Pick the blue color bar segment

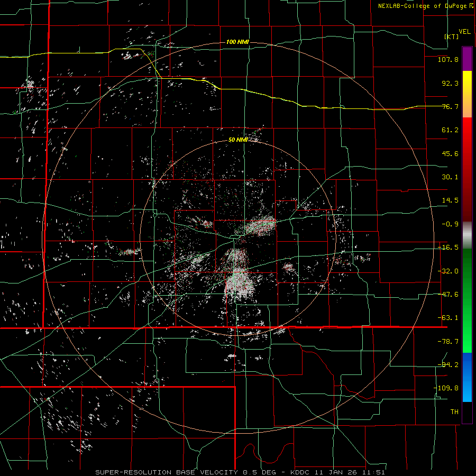click(467, 377)
